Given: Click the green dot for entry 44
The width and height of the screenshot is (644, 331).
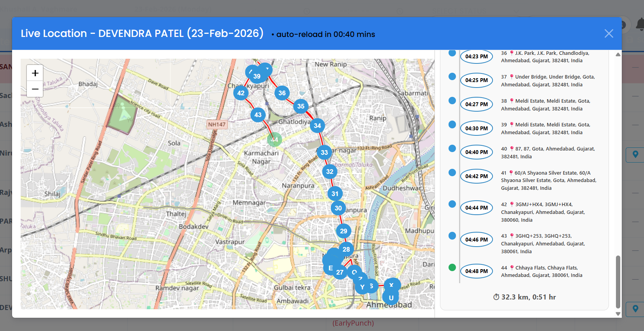Looking at the screenshot, I should (452, 267).
